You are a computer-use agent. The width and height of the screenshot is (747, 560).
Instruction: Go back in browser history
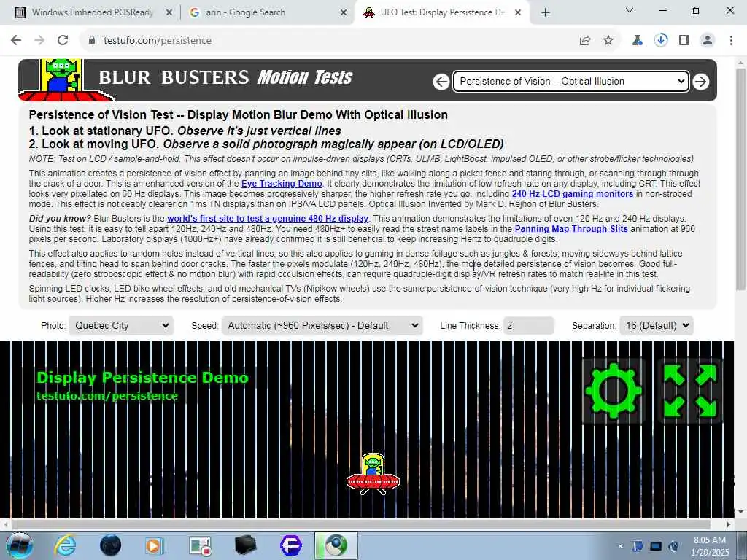(16, 41)
